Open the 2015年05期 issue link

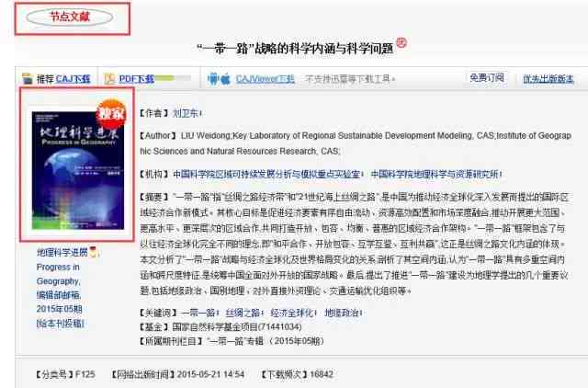tap(59, 309)
